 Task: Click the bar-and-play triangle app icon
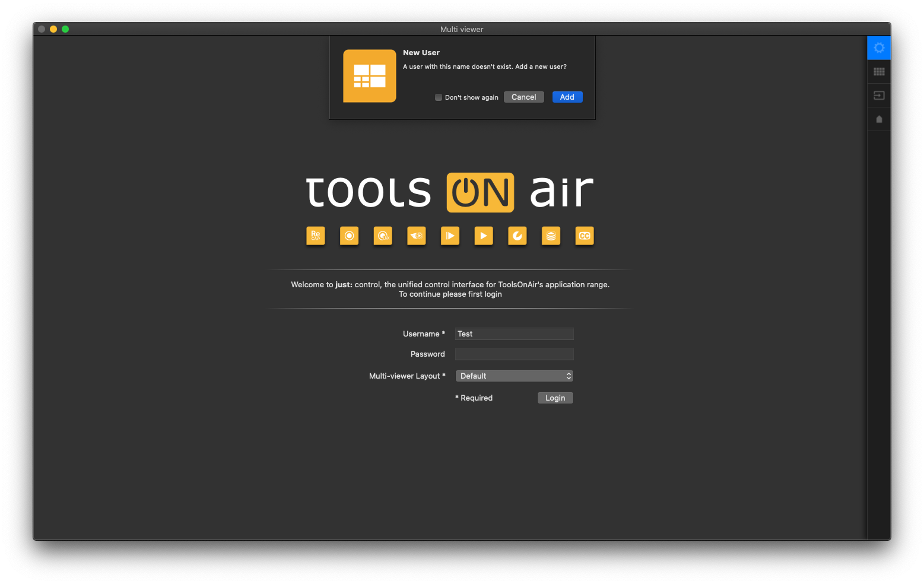[450, 236]
